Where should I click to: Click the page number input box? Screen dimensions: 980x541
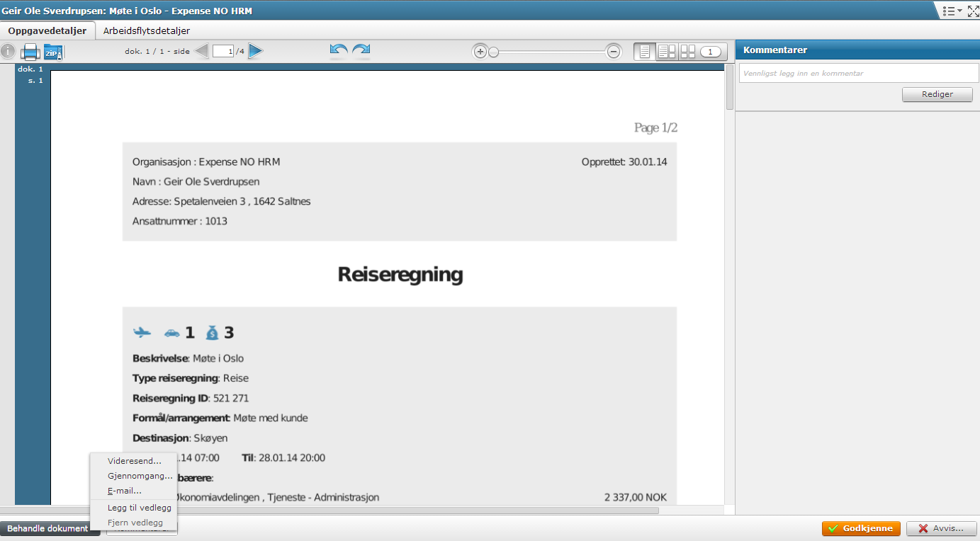[x=223, y=51]
